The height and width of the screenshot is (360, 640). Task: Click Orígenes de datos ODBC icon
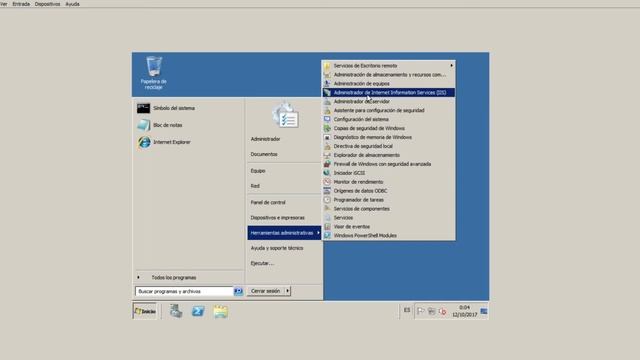point(327,191)
